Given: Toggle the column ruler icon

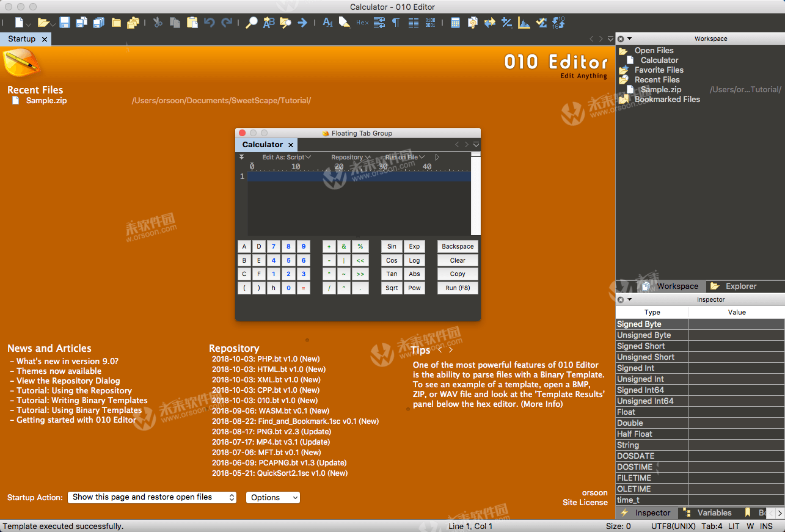Looking at the screenshot, I should click(413, 23).
